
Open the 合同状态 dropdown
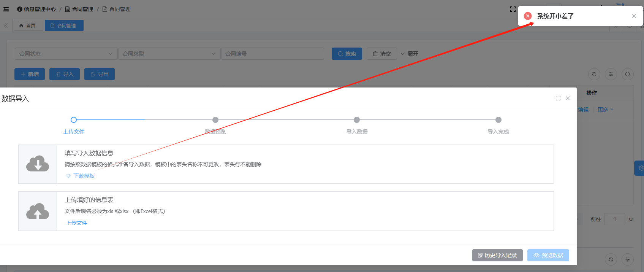click(x=66, y=54)
